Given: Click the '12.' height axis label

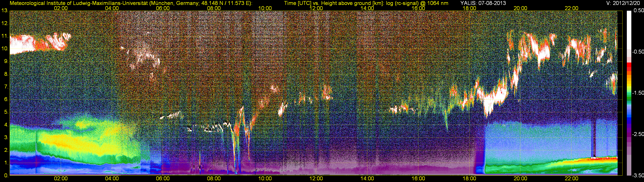Looking at the screenshot, I should click(5, 23).
